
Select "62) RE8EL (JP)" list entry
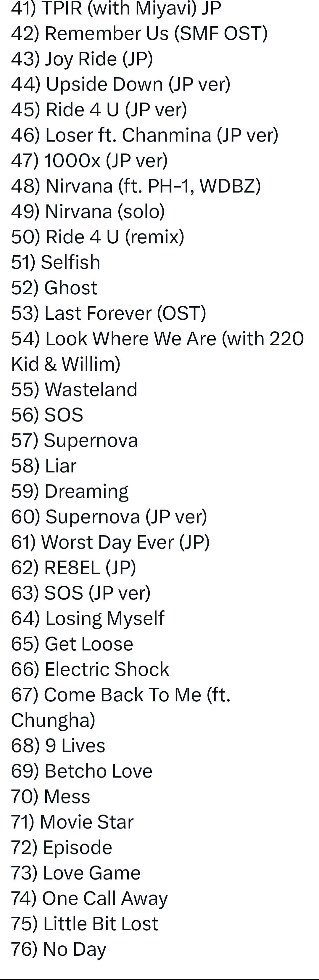[73, 568]
